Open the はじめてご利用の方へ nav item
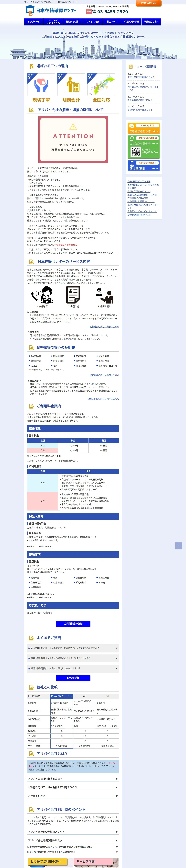 click(x=53, y=22)
